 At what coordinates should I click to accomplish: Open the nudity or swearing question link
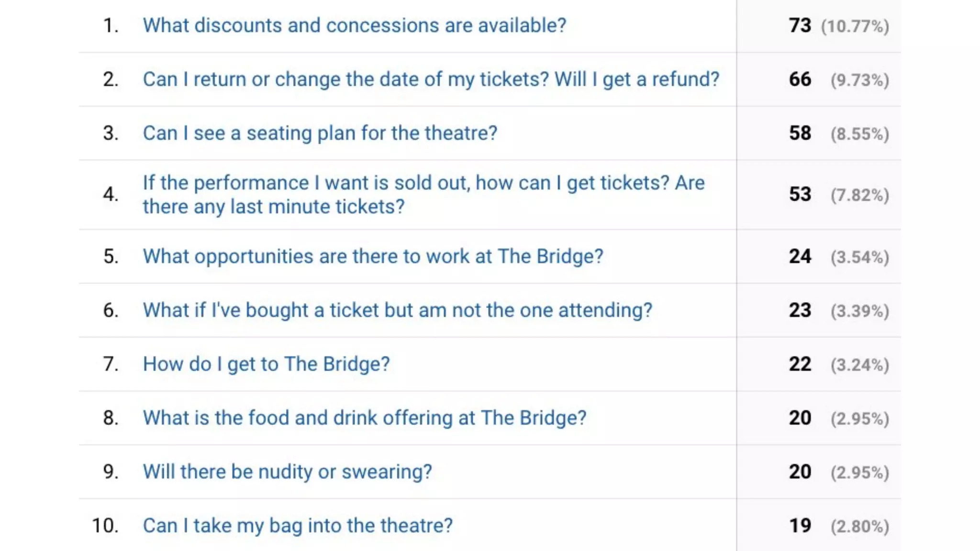coord(287,472)
